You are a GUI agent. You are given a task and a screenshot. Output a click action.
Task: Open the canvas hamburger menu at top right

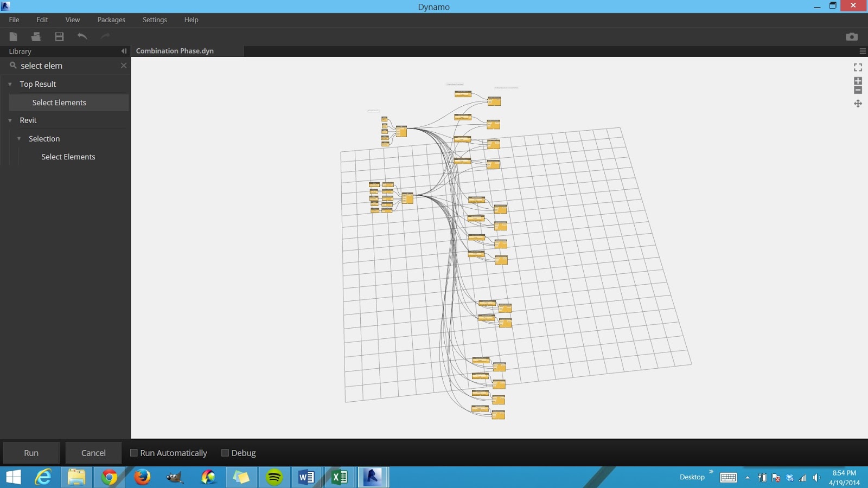(x=862, y=51)
